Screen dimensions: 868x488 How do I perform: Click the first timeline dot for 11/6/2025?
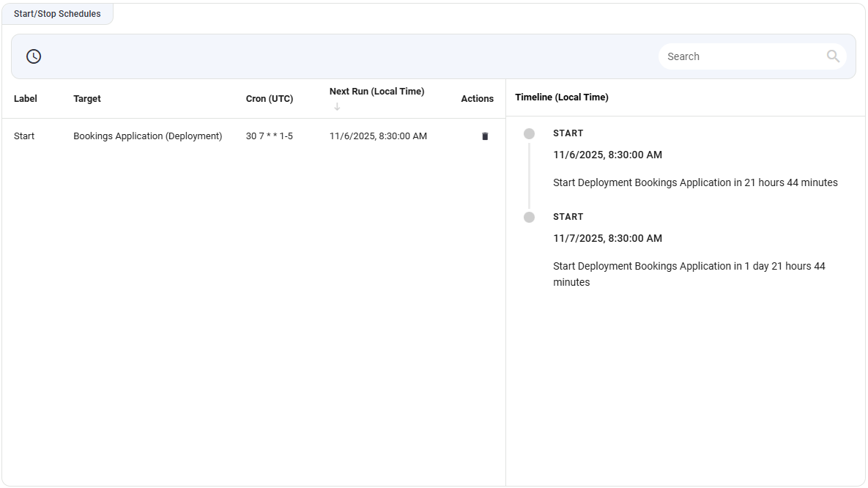(529, 133)
